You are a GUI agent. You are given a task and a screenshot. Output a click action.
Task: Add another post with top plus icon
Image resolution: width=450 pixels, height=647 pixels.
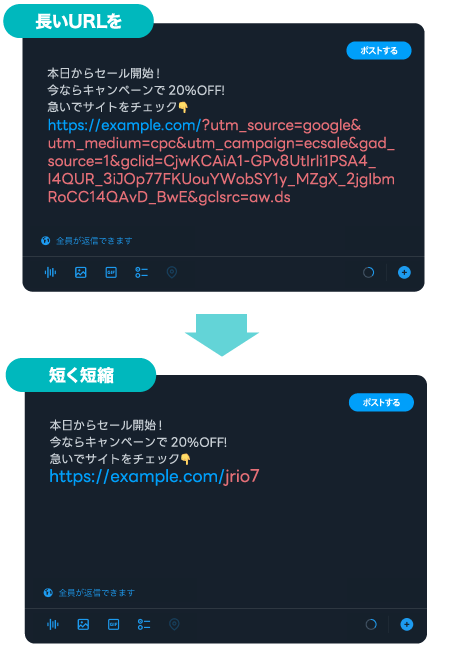pos(404,272)
